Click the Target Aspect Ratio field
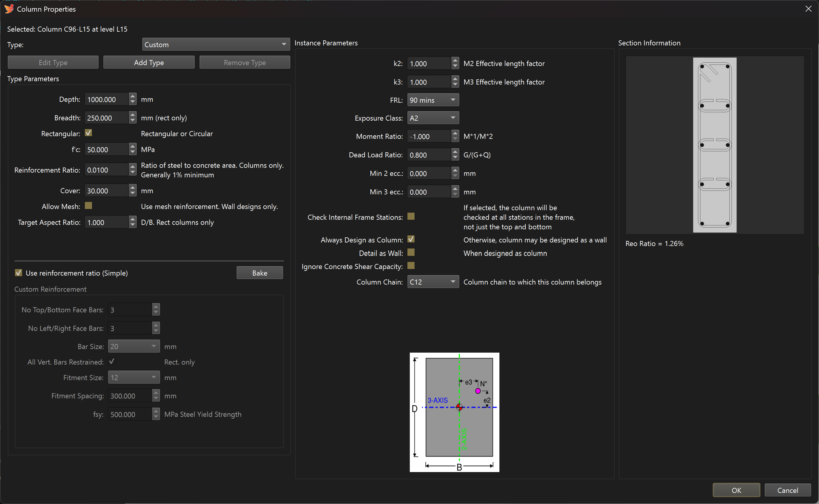Screen dimensions: 819x504 pyautogui.click(x=106, y=222)
